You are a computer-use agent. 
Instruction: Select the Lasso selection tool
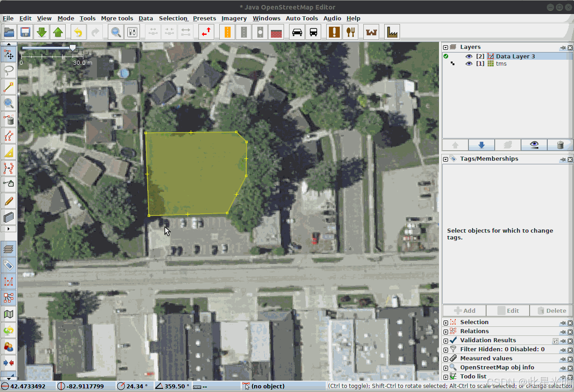pyautogui.click(x=9, y=71)
